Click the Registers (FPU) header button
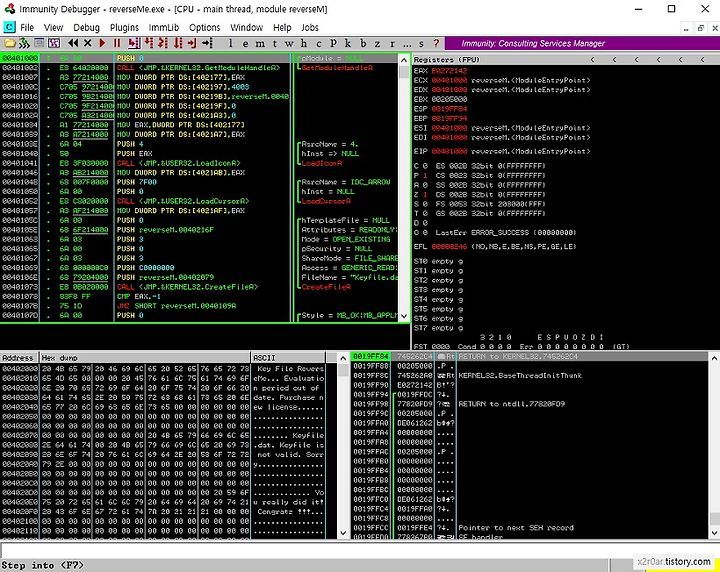 coord(496,59)
